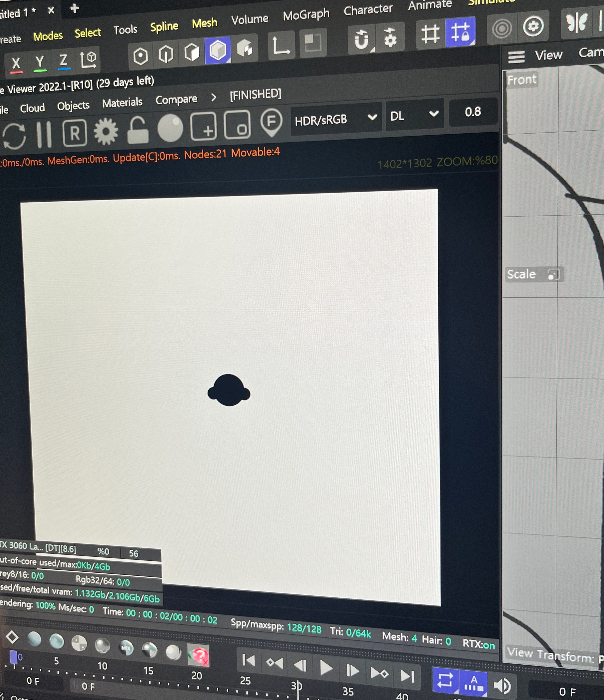Open the HDR/sRGB dropdown
The width and height of the screenshot is (604, 700).
(x=336, y=119)
